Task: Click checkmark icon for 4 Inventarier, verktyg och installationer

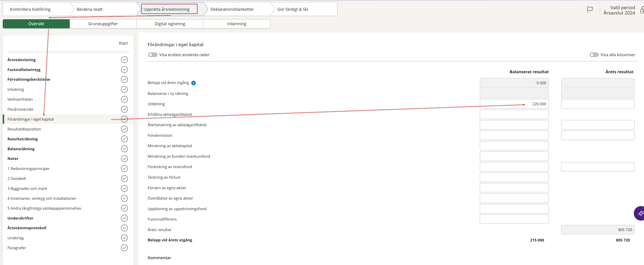Action: [x=124, y=198]
